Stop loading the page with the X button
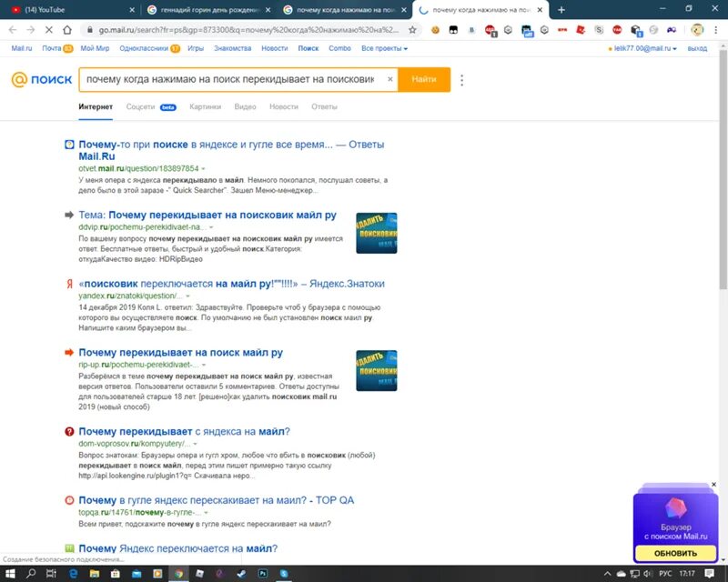Viewport: 728px width, 582px height. [48, 30]
